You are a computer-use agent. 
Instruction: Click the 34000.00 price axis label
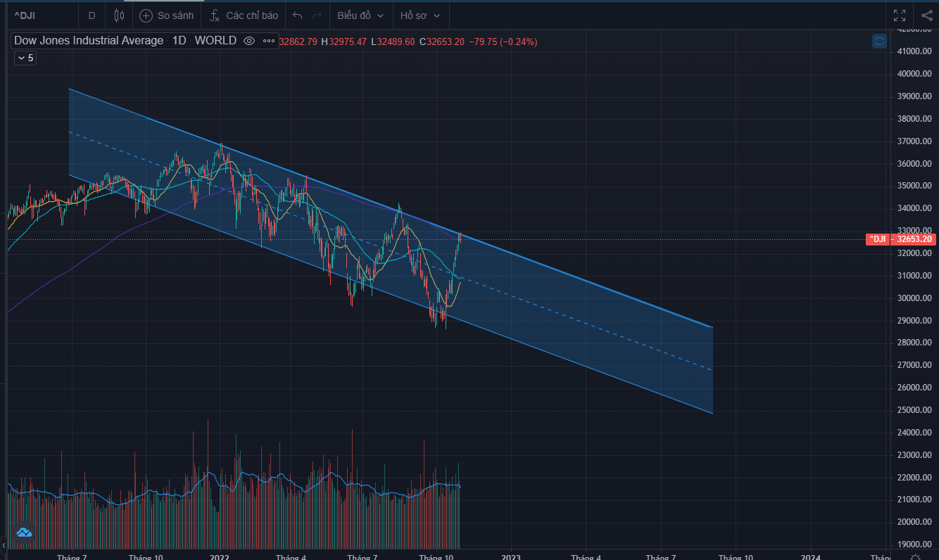[x=914, y=208]
